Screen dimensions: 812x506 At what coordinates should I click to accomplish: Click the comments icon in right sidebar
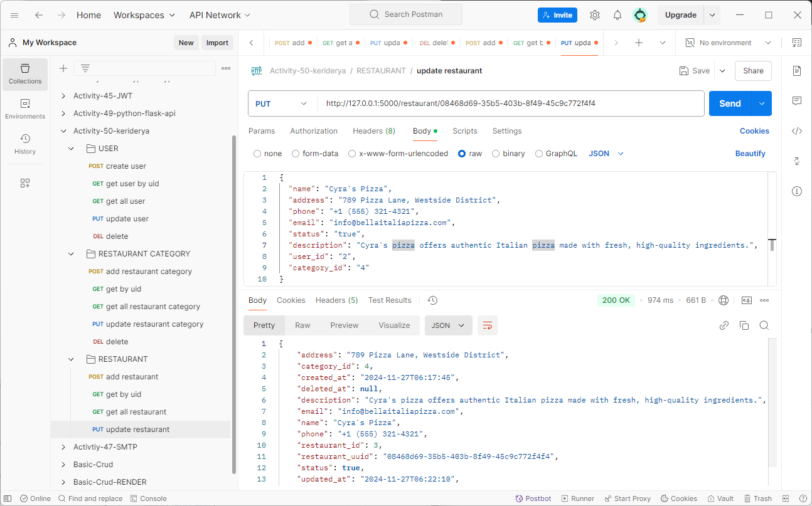point(797,101)
